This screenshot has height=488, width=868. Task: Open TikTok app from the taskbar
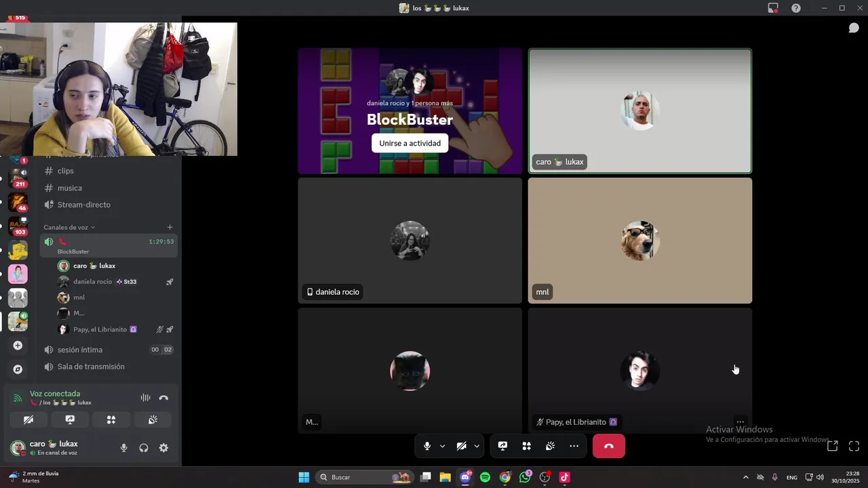coord(564,477)
